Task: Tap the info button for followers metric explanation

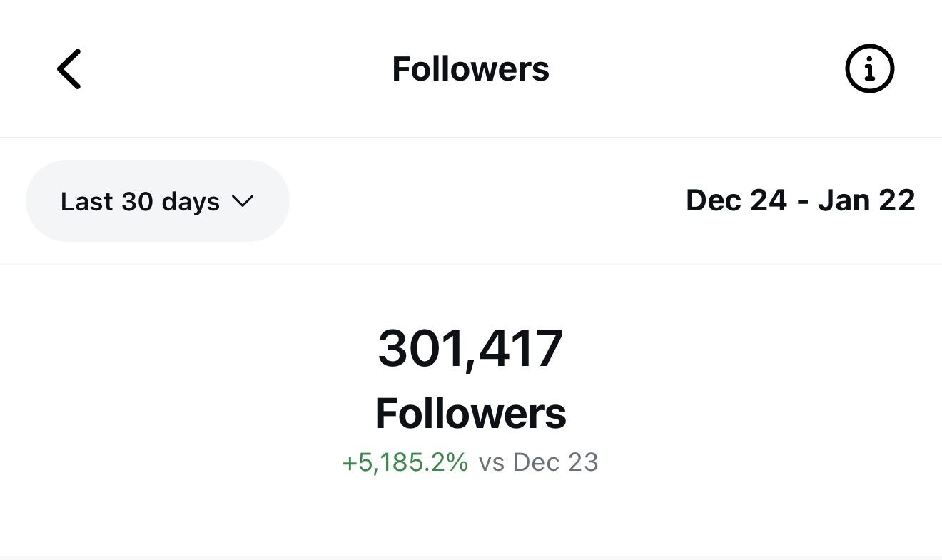Action: coord(869,68)
